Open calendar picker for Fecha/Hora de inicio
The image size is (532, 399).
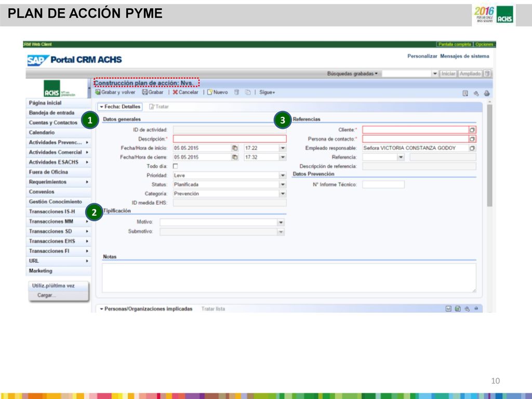coord(235,148)
